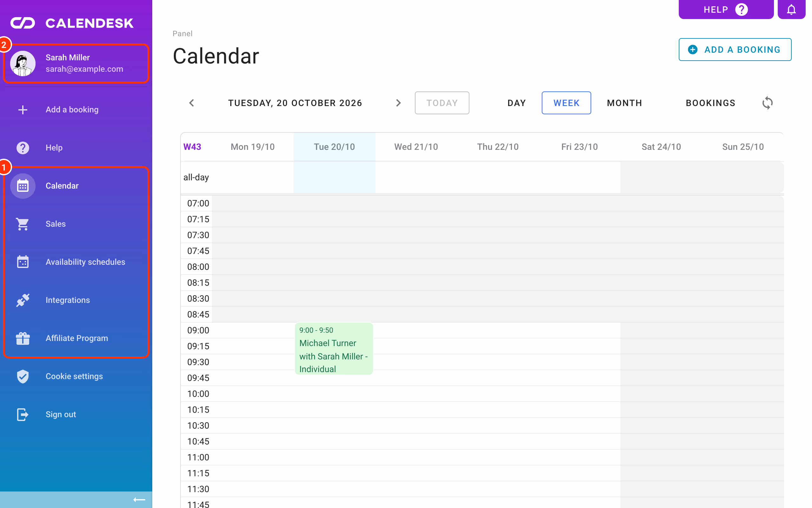Screen dimensions: 812x508
Task: Click the Panel breadcrumb link
Action: (x=182, y=34)
